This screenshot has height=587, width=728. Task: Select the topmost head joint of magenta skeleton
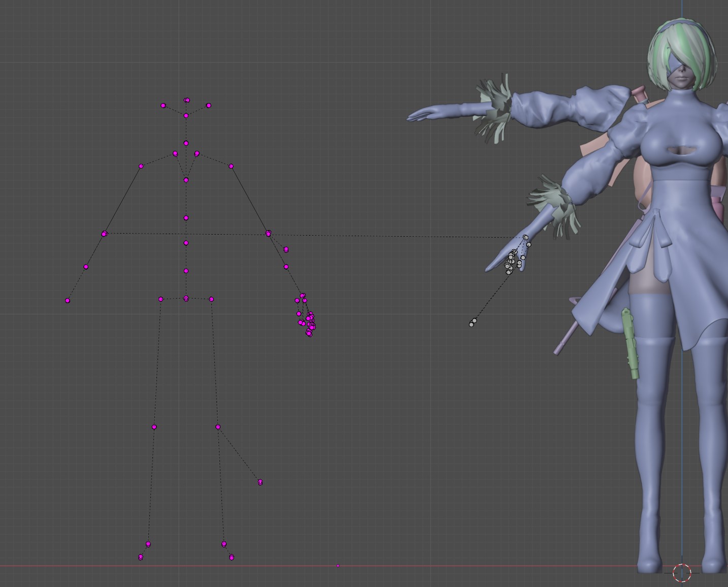click(187, 101)
